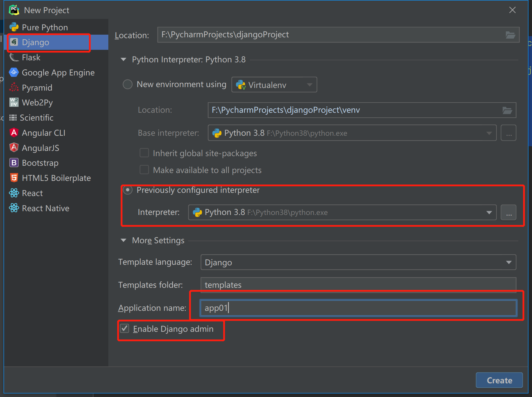This screenshot has height=397, width=532.
Task: Click ellipsis button next to Interpreter
Action: pos(508,212)
